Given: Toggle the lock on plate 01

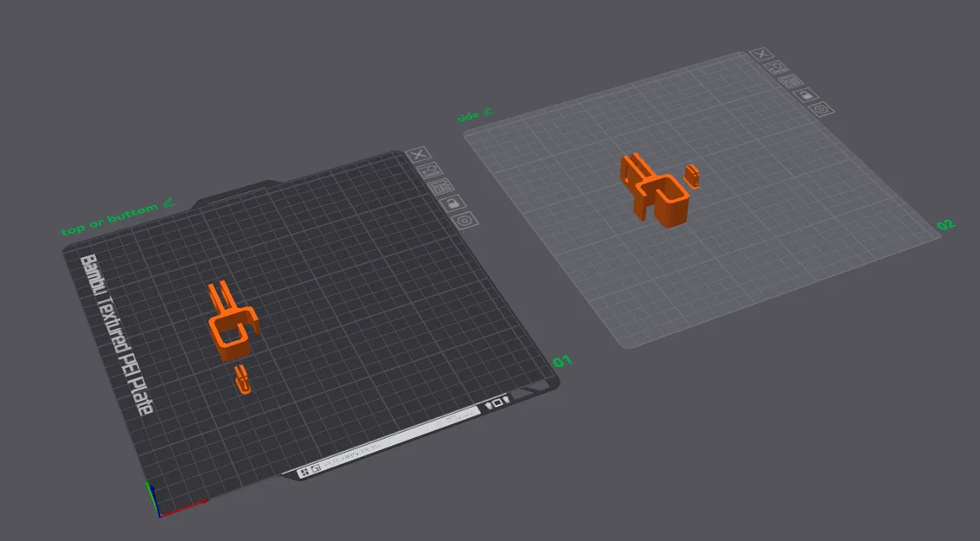Looking at the screenshot, I should pos(453,203).
